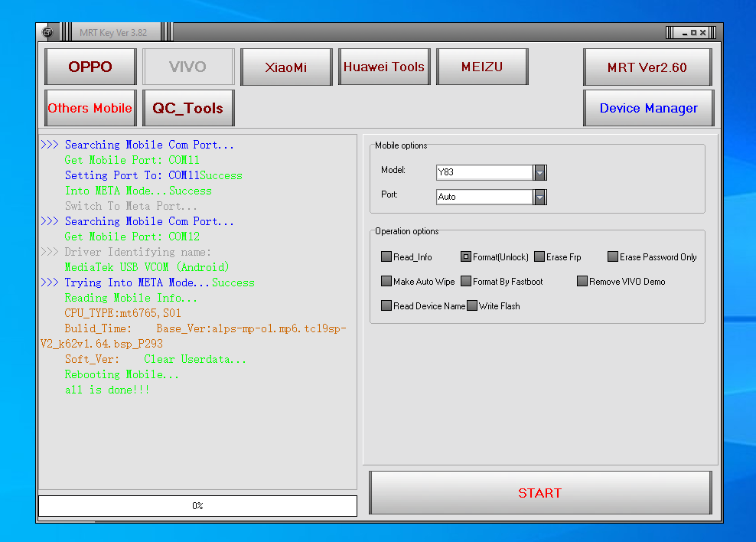Minimize the MRT Key window
Viewport: 756px width, 542px height.
tap(685, 33)
